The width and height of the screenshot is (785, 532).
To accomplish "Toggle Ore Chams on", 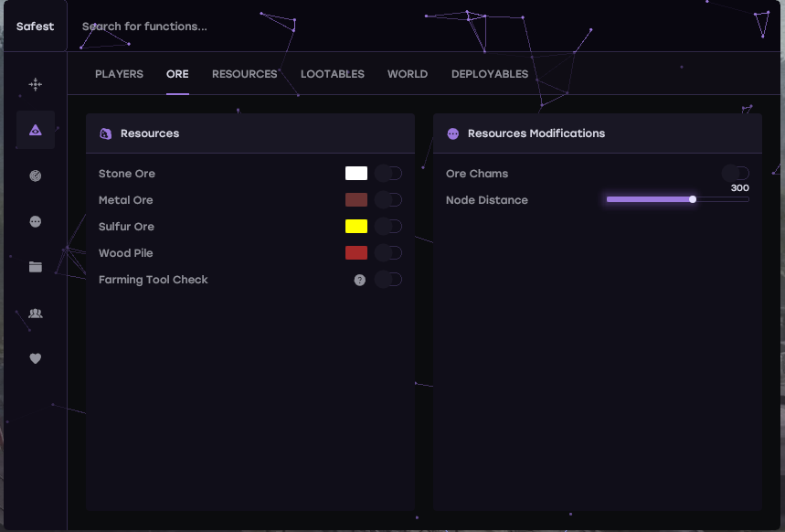I will pyautogui.click(x=736, y=174).
